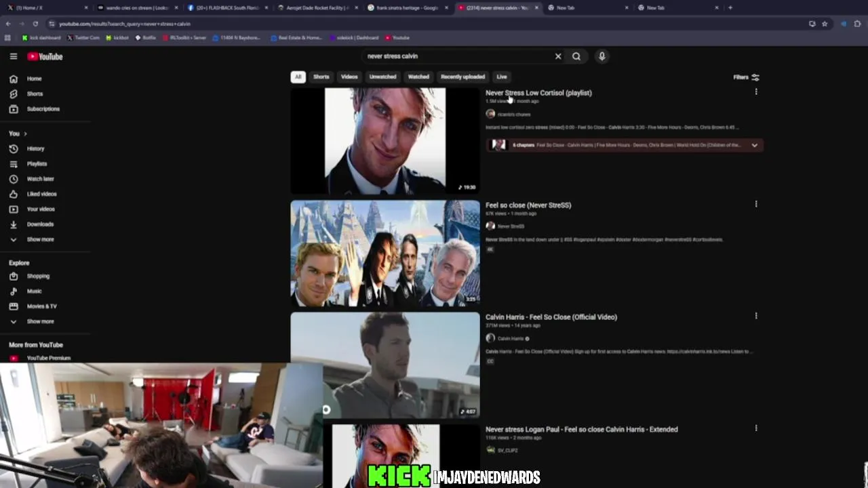Open options menu for Never Stress Low Cortisol
This screenshot has width=868, height=488.
pyautogui.click(x=756, y=92)
